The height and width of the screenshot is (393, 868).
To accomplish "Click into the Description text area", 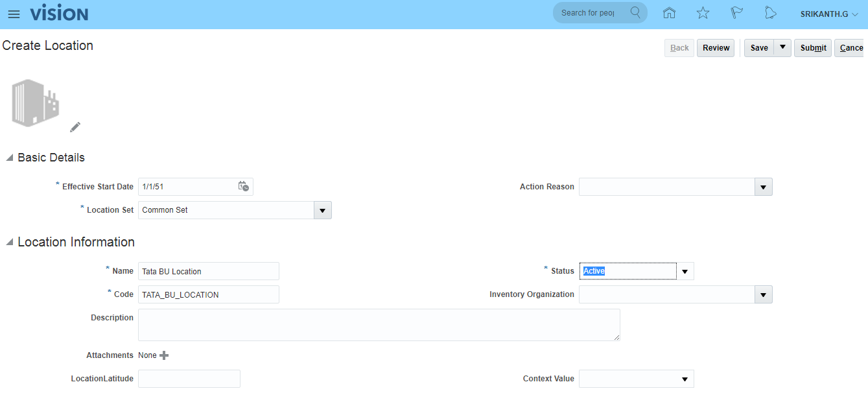I will [x=379, y=325].
